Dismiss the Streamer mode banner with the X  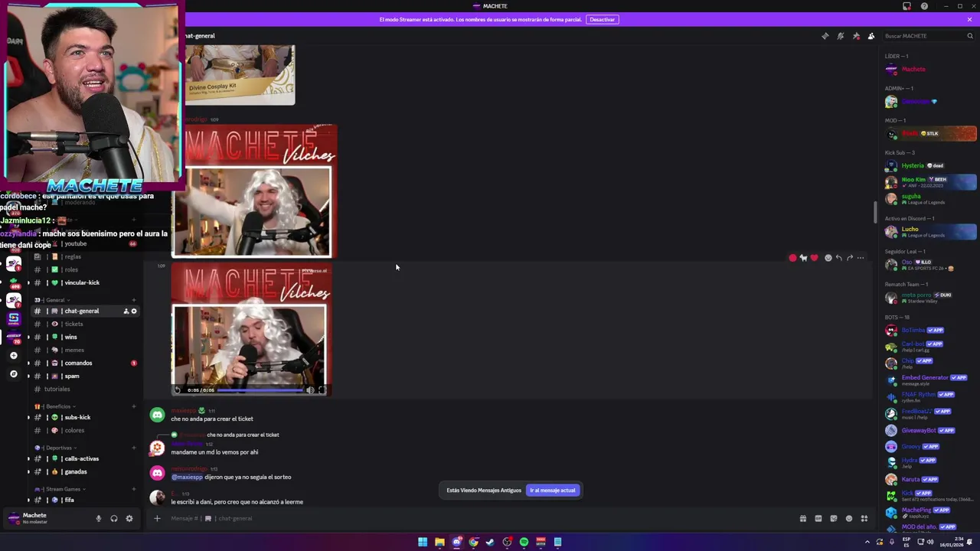click(969, 19)
